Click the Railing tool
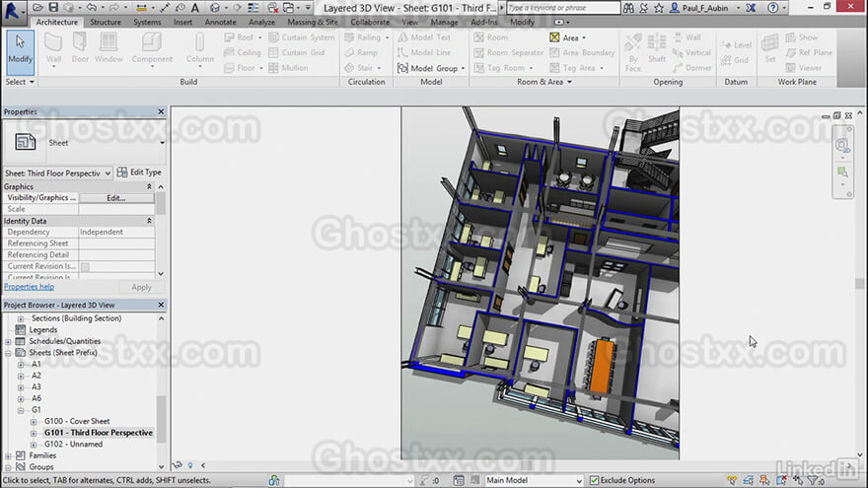 pos(366,37)
